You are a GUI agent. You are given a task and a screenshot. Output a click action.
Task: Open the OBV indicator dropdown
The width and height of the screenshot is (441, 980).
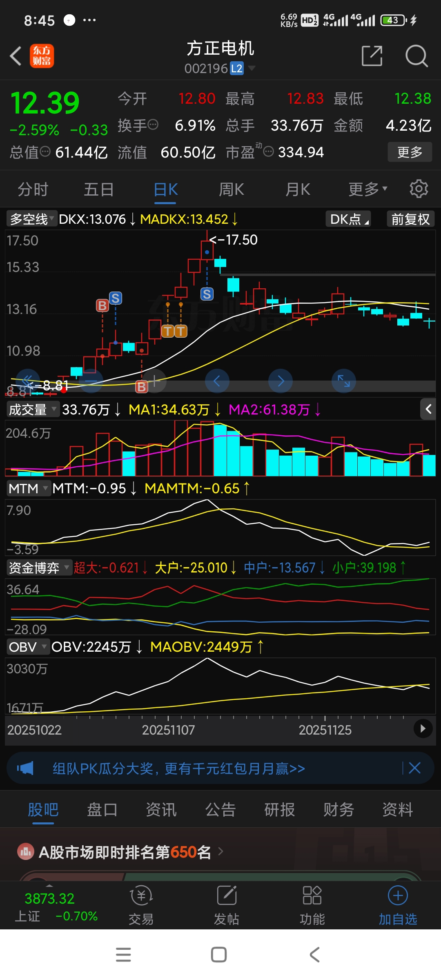(x=28, y=647)
